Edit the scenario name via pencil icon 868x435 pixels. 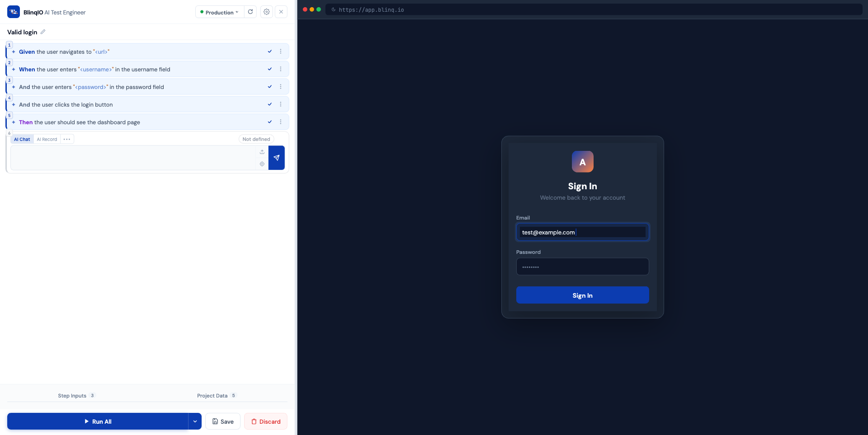pyautogui.click(x=43, y=32)
